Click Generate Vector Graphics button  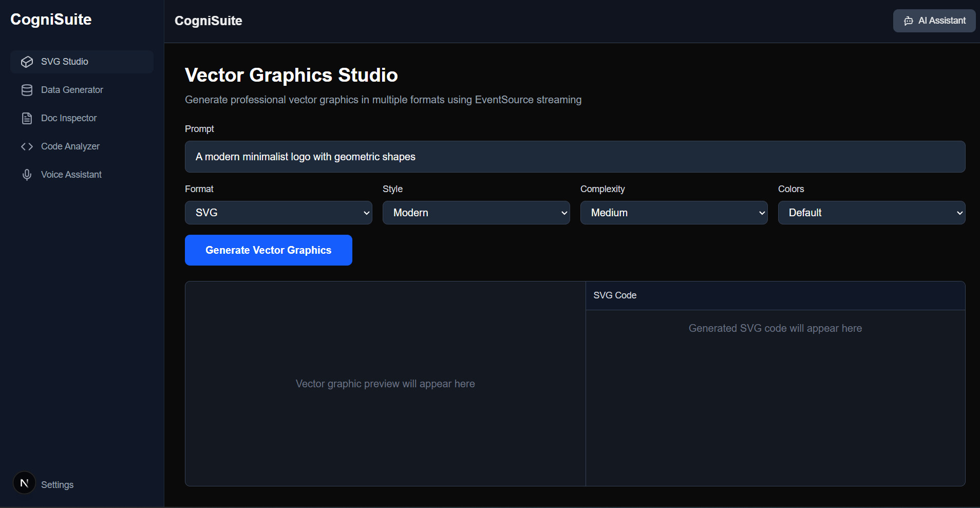(x=269, y=250)
